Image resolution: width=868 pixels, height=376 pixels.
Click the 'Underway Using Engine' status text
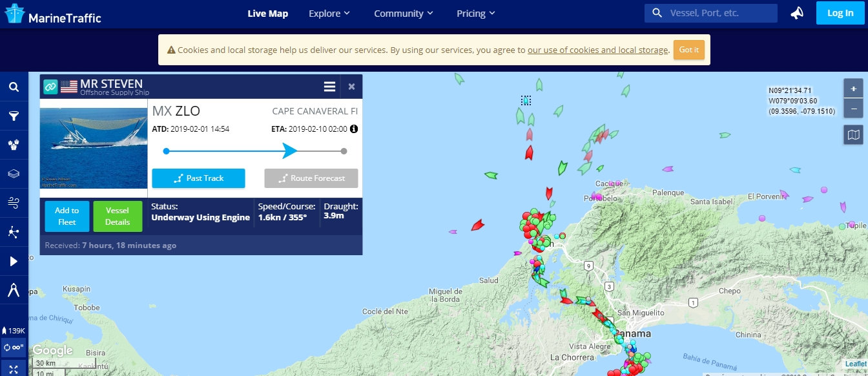[200, 218]
